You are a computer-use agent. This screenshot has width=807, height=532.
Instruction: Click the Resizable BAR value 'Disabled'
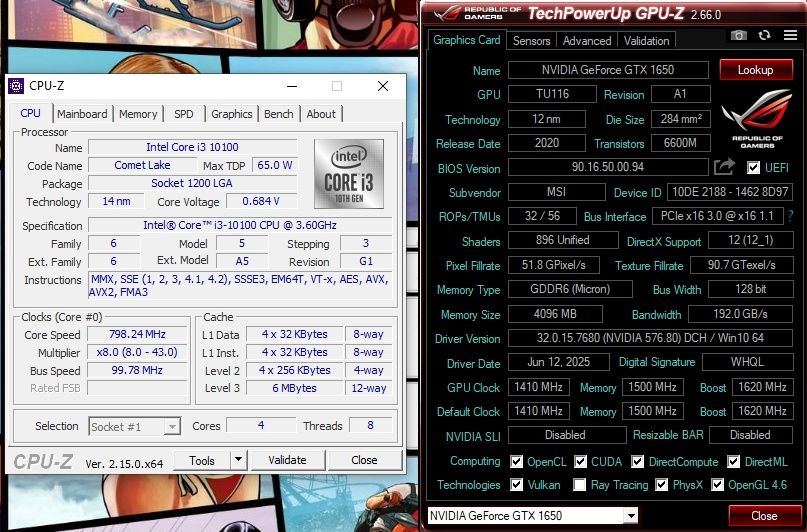750,435
